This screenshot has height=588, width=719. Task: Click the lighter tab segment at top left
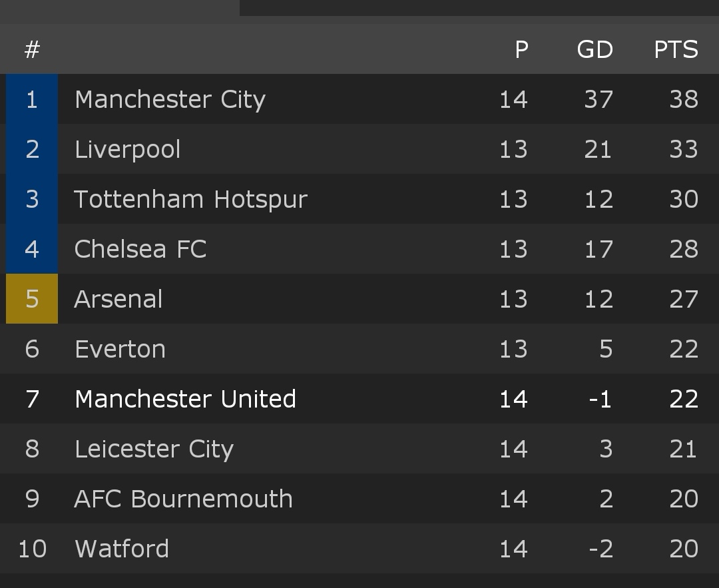point(120,8)
